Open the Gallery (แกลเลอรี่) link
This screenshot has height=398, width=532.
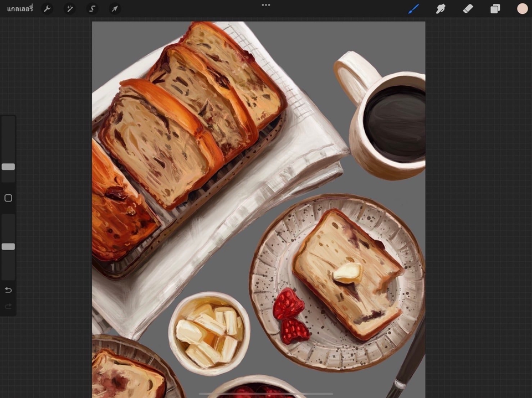pos(20,9)
